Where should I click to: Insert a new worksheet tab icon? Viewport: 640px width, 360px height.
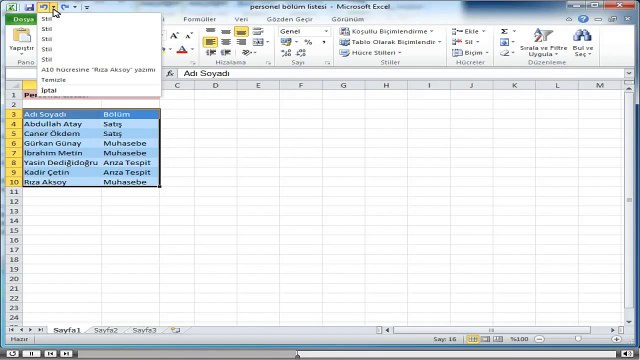(176, 330)
